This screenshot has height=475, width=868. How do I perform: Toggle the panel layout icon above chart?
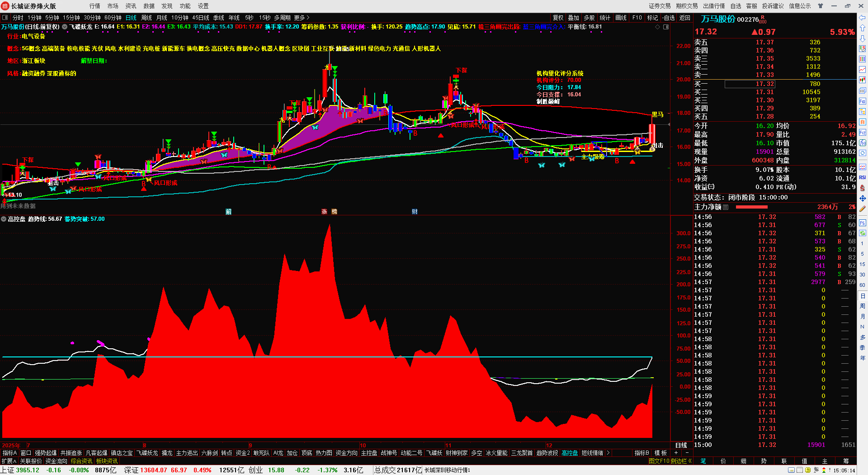(666, 27)
